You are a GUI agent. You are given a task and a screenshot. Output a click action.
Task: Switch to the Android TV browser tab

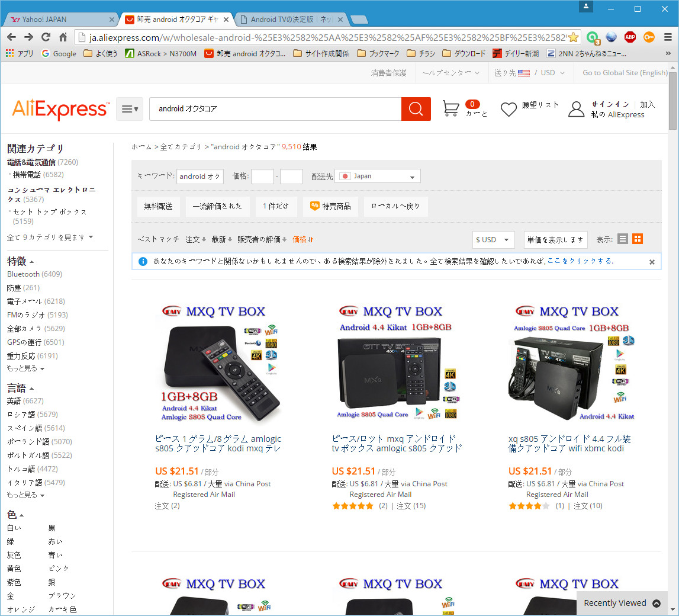point(290,19)
